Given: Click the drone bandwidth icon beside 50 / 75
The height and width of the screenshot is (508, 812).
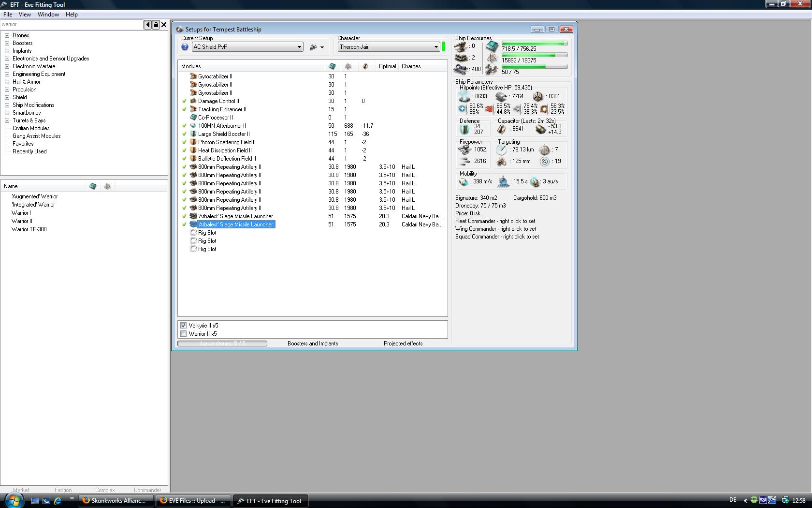Looking at the screenshot, I should [x=492, y=70].
